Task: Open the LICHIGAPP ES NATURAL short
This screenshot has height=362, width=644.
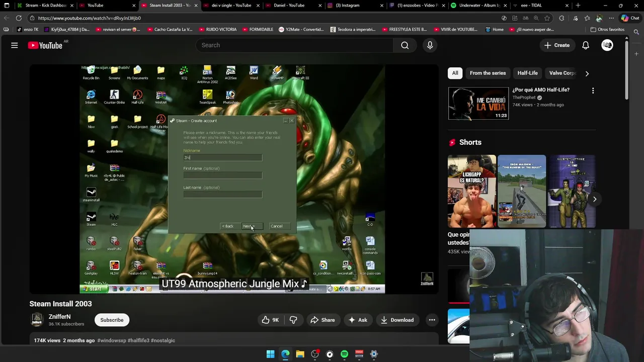Action: [x=472, y=191]
